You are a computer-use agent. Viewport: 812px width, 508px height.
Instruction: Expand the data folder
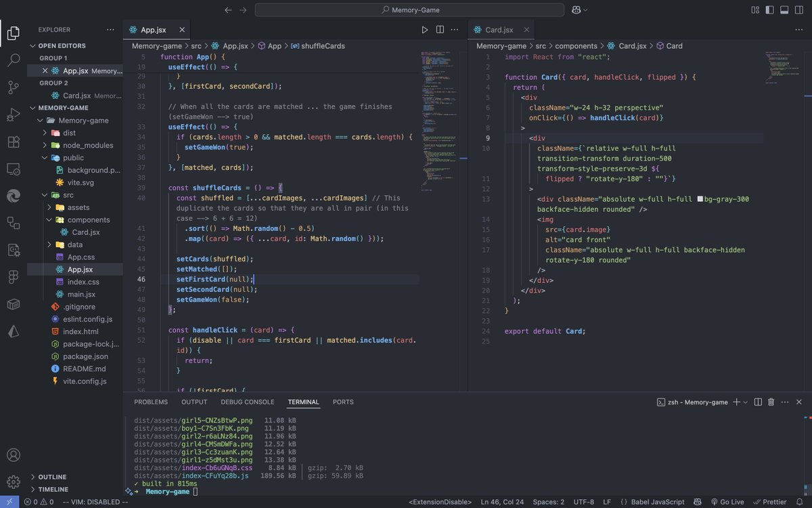pos(74,245)
